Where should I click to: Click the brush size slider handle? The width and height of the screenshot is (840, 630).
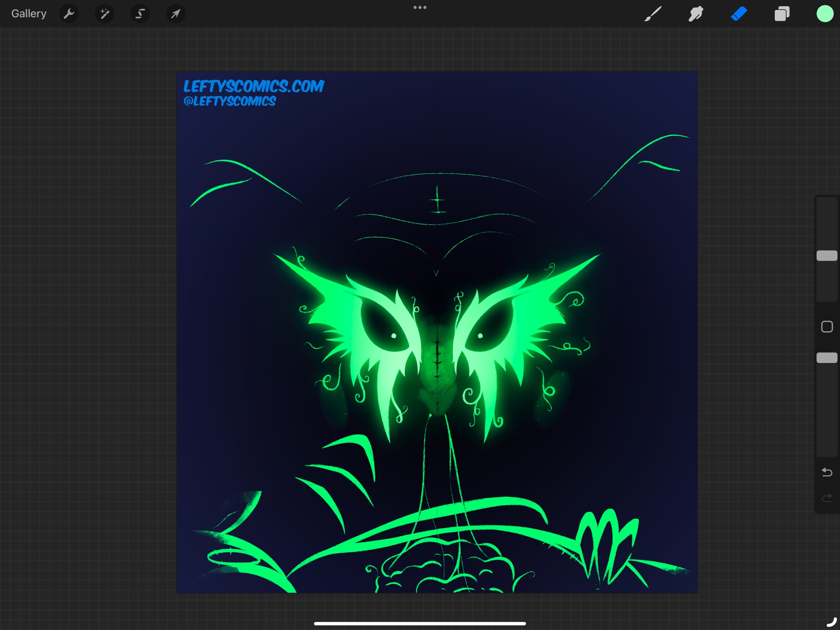point(827,256)
